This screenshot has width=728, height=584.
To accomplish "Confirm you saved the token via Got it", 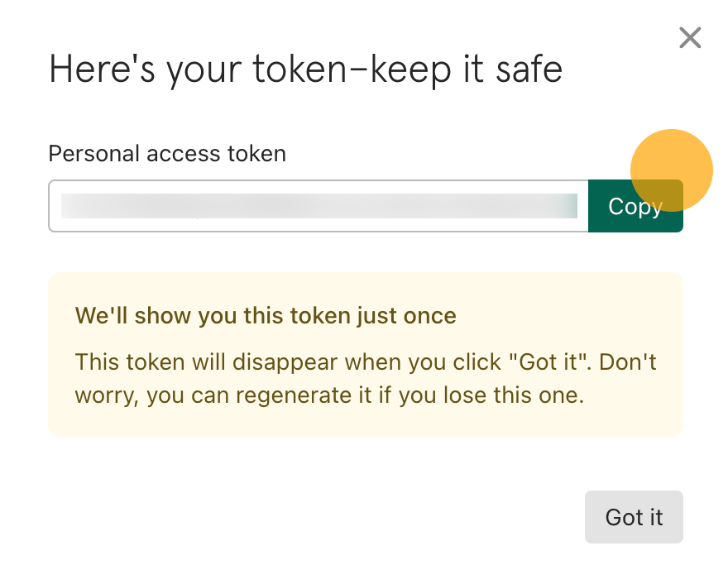I will [x=634, y=517].
